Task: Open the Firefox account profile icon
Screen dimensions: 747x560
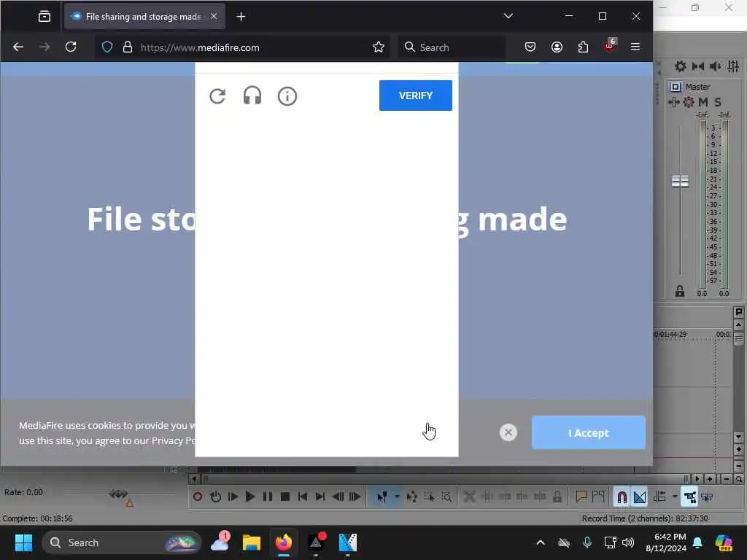Action: pos(557,47)
